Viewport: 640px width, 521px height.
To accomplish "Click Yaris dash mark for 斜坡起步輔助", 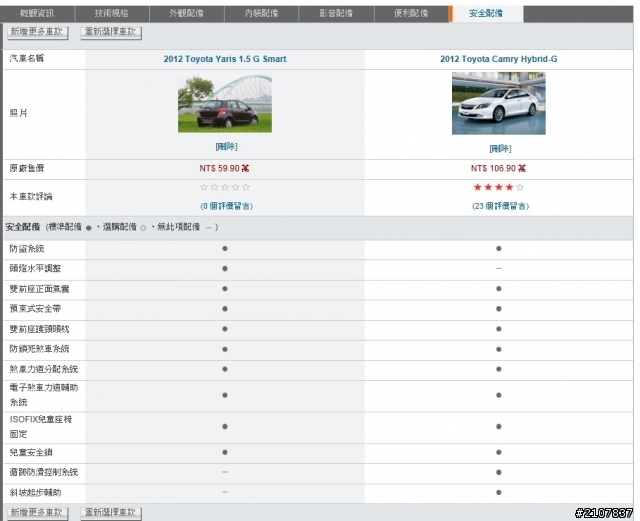I will click(225, 492).
